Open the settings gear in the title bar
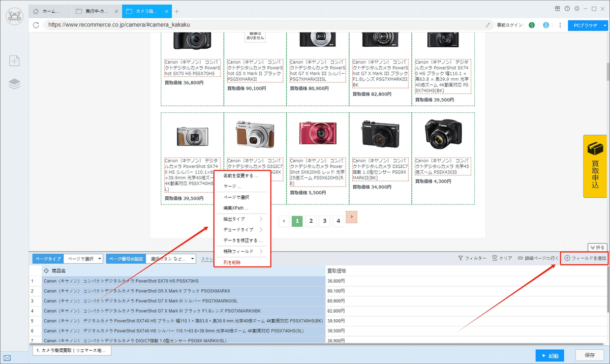The width and height of the screenshot is (610, 364). click(577, 8)
